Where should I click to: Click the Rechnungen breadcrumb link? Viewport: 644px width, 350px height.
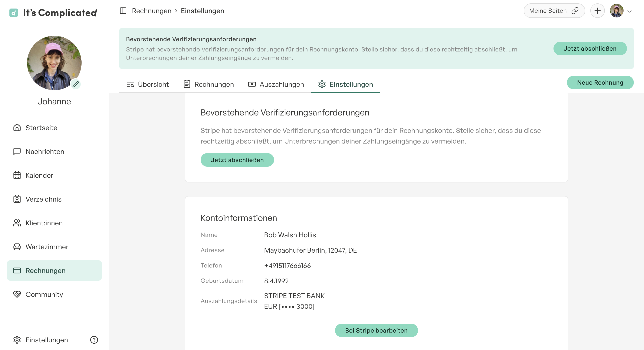coord(151,10)
